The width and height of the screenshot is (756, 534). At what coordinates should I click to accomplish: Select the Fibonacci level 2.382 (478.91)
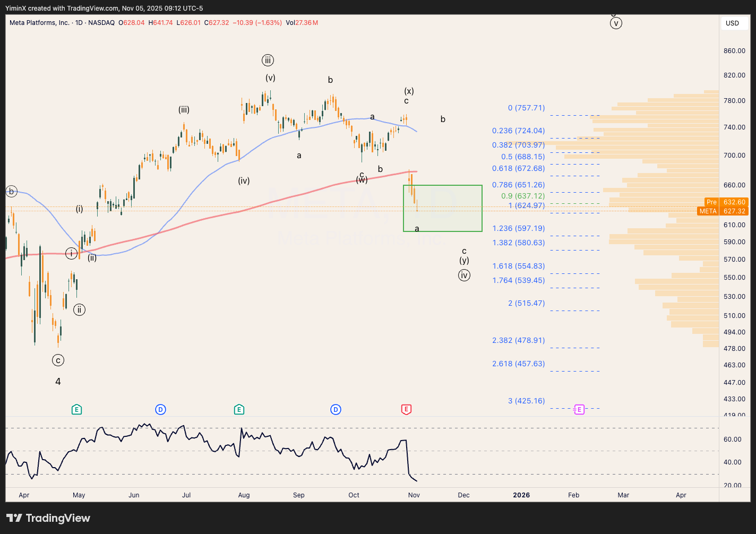pos(518,340)
